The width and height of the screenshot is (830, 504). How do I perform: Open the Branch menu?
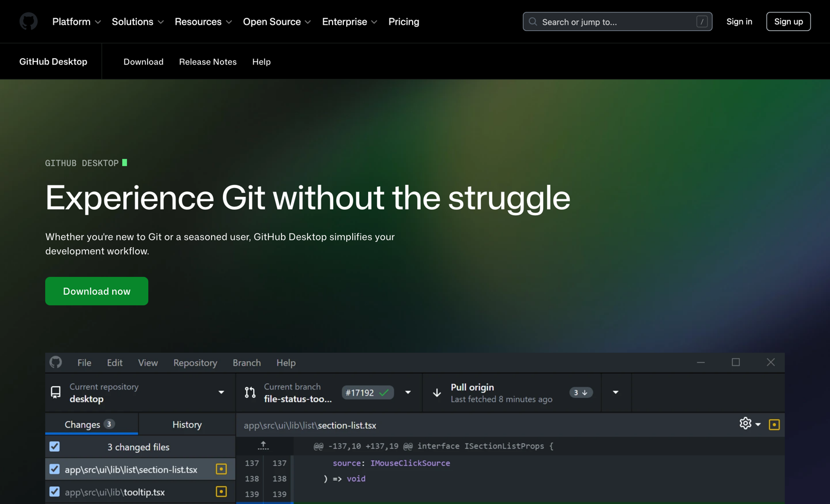tap(247, 362)
